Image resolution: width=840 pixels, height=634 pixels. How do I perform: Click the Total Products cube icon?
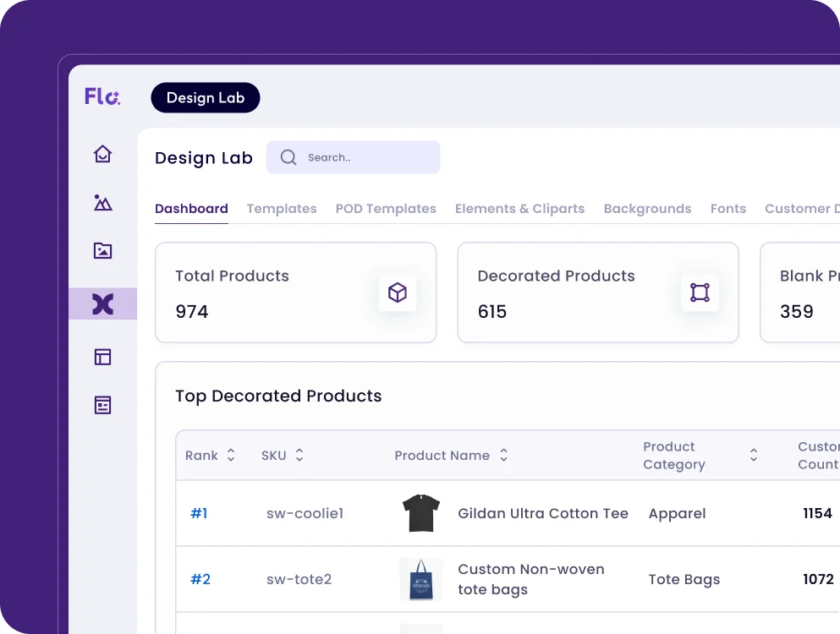click(x=398, y=292)
